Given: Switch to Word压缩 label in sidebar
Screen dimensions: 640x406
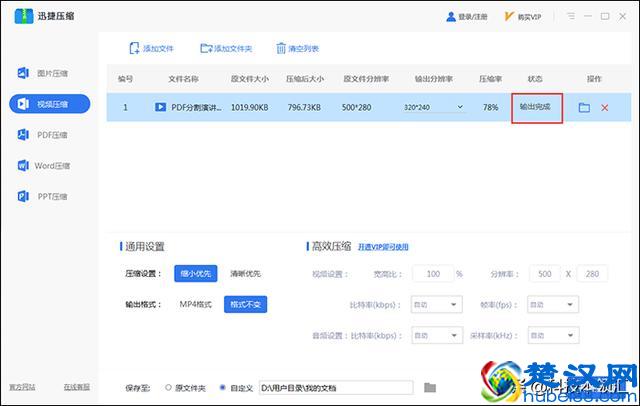Looking at the screenshot, I should click(x=52, y=166).
